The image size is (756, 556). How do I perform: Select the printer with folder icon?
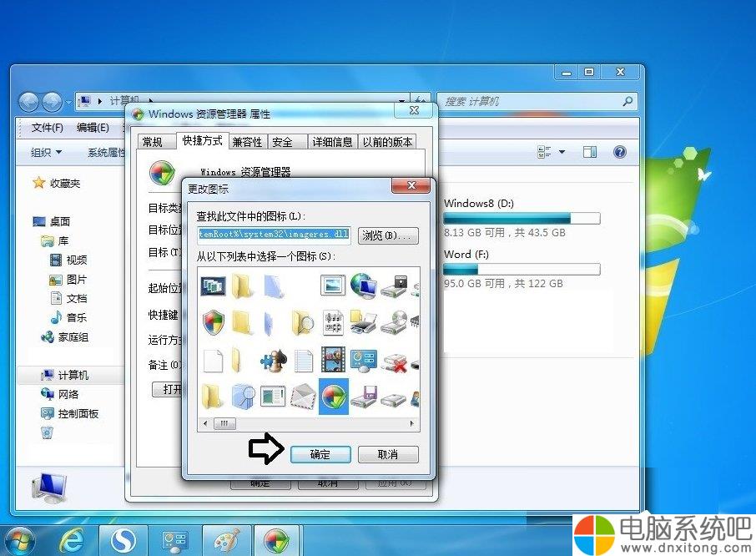point(363,322)
